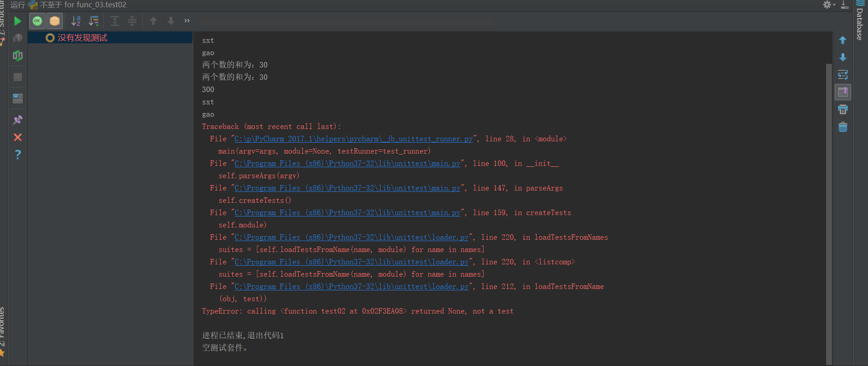Toggle scroll to end of console

pyautogui.click(x=842, y=92)
